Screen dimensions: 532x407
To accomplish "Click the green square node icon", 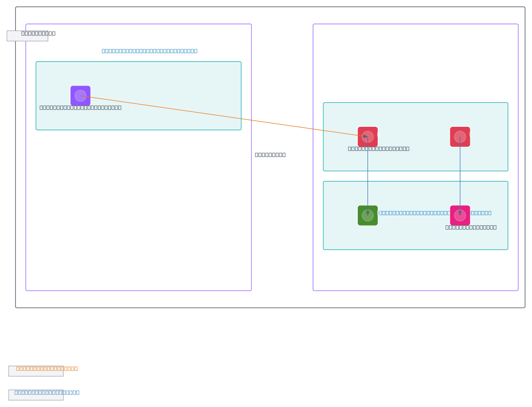I will [x=368, y=215].
